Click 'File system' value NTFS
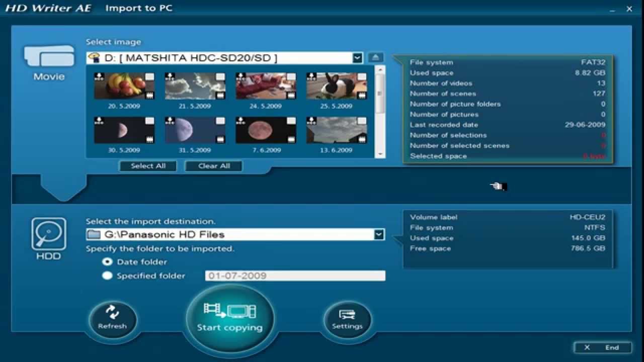The width and height of the screenshot is (644, 362). 595,228
